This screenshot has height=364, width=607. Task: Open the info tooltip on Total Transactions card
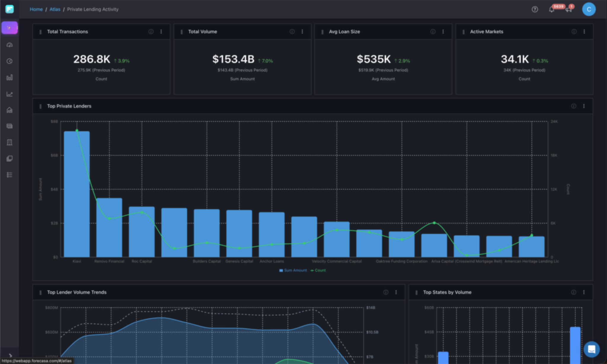click(151, 31)
